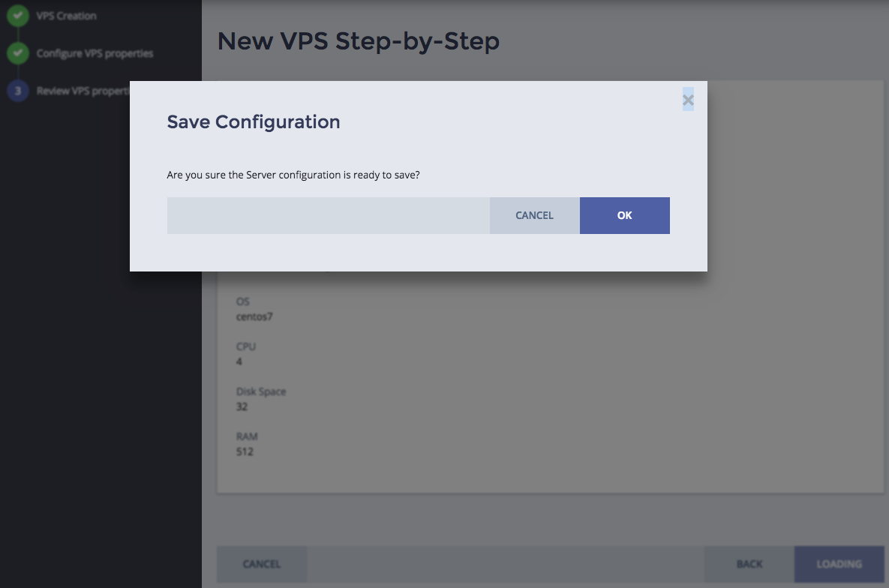Click the green checkmark for VPS Creation

click(17, 15)
